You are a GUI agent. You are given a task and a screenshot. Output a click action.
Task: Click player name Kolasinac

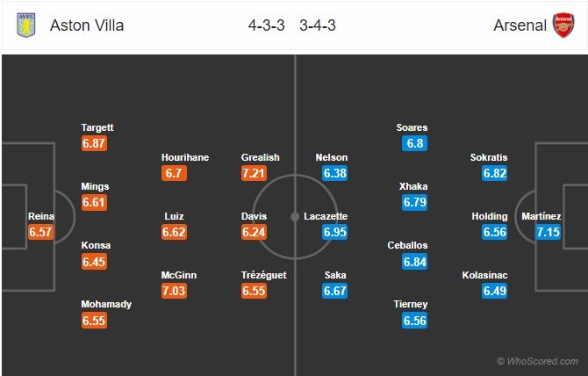tap(484, 275)
